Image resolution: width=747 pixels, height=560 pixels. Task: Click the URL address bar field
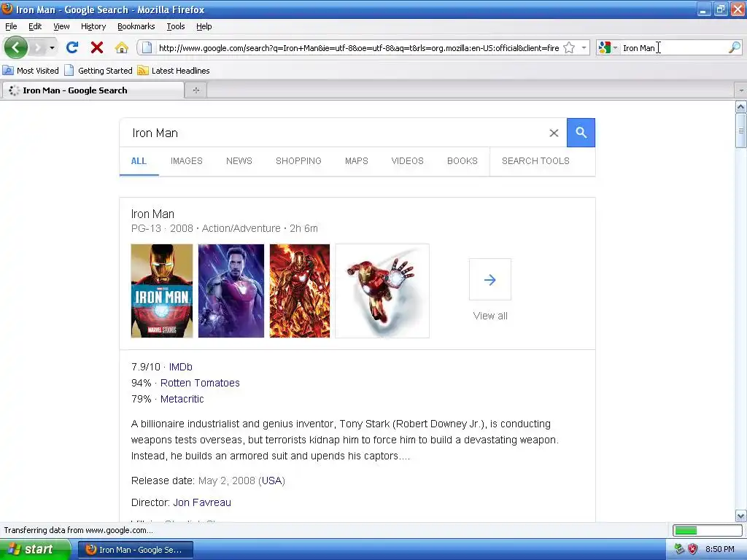click(359, 47)
